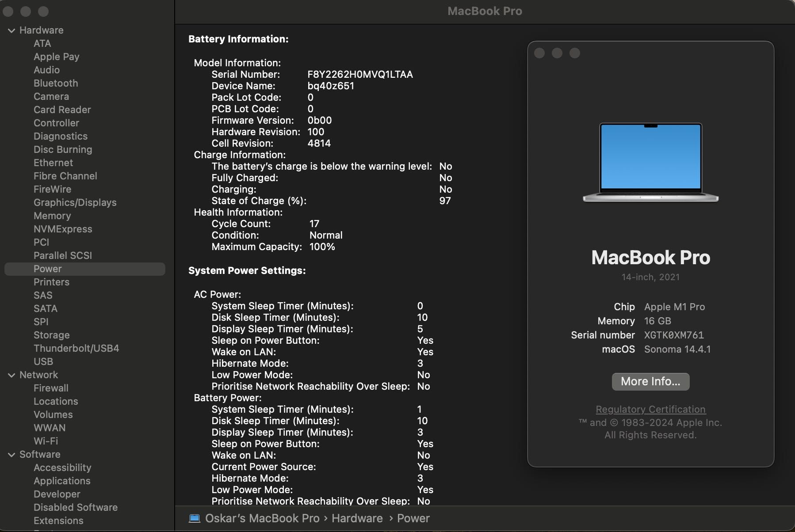795x532 pixels.
Task: Open Disabled Software entry
Action: click(76, 507)
